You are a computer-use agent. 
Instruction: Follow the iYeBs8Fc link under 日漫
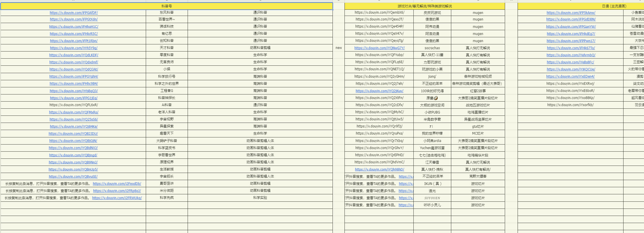click(571, 62)
